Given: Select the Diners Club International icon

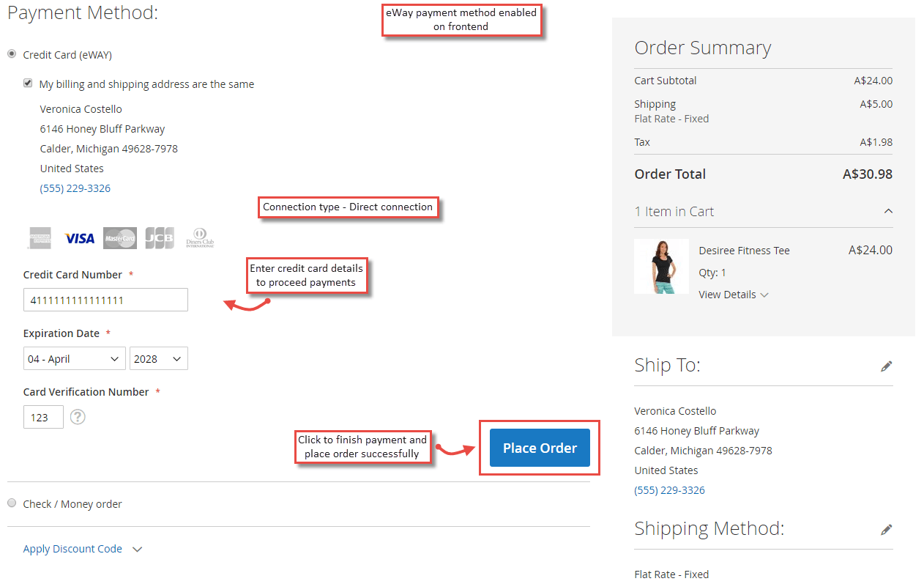Looking at the screenshot, I should click(200, 237).
